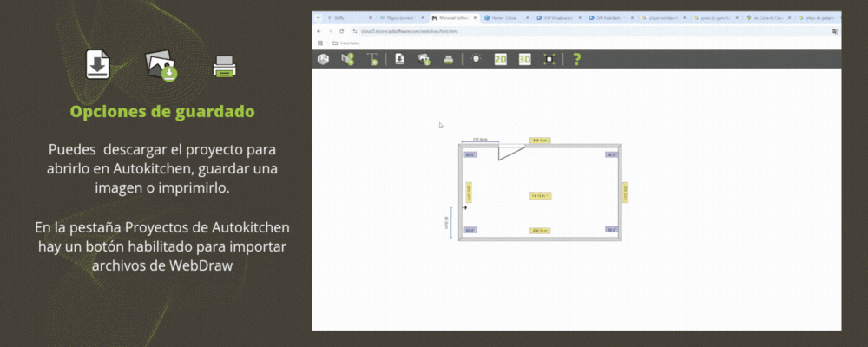The height and width of the screenshot is (347, 868).
Task: Download the project file from toolbar
Action: 400,59
